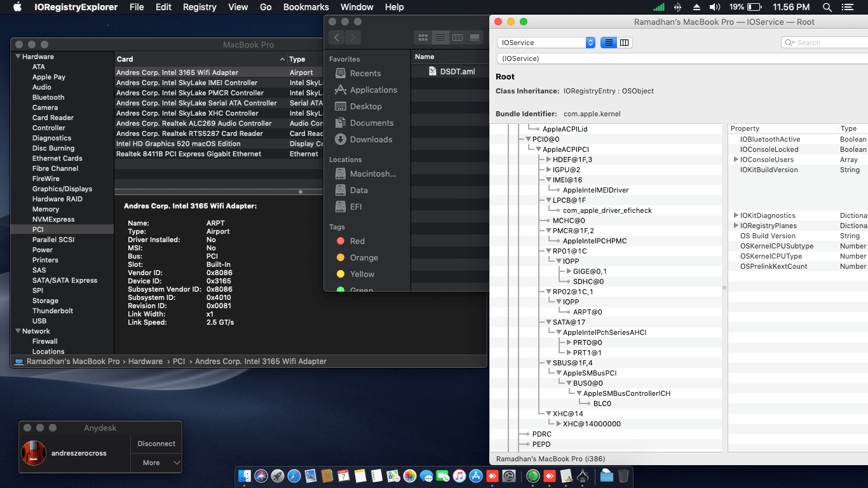The width and height of the screenshot is (868, 488).
Task: Open the Apple menu
Action: click(x=17, y=7)
